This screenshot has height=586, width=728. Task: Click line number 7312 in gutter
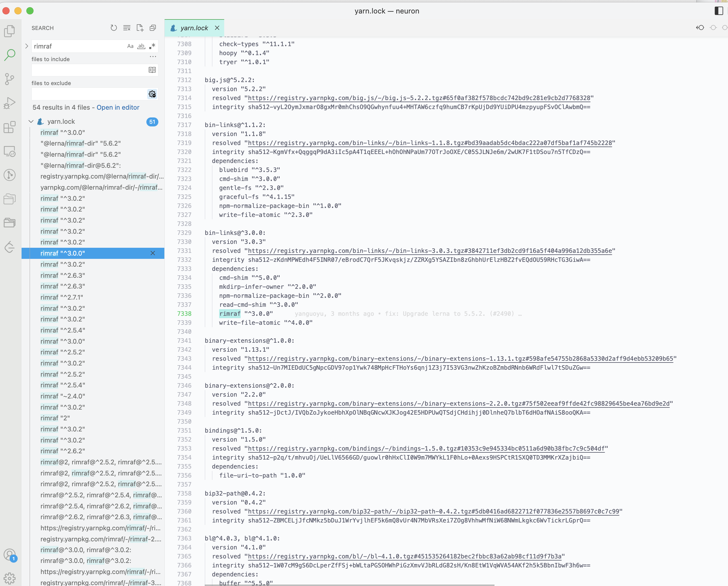184,80
